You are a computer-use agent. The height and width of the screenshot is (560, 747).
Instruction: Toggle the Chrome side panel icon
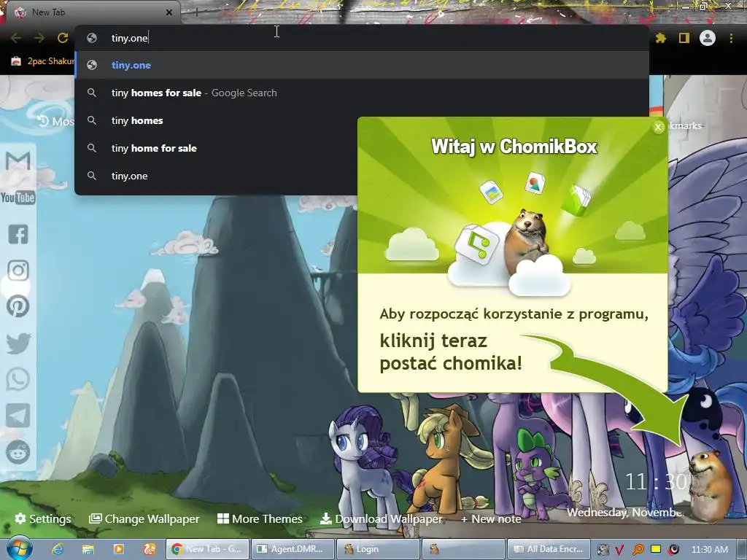click(x=684, y=38)
